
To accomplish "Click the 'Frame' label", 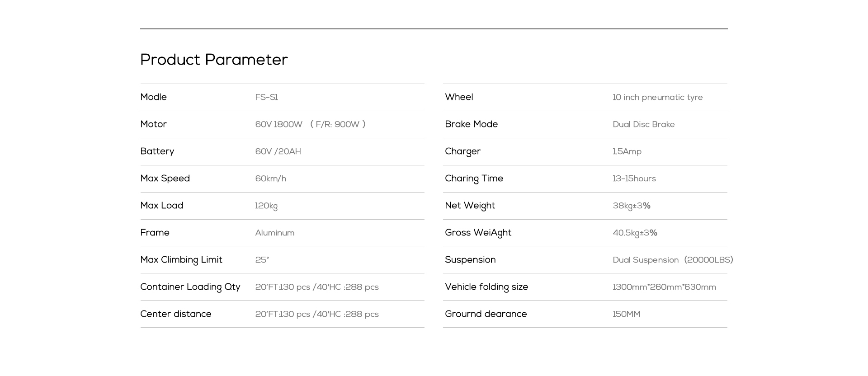I will pyautogui.click(x=155, y=233).
